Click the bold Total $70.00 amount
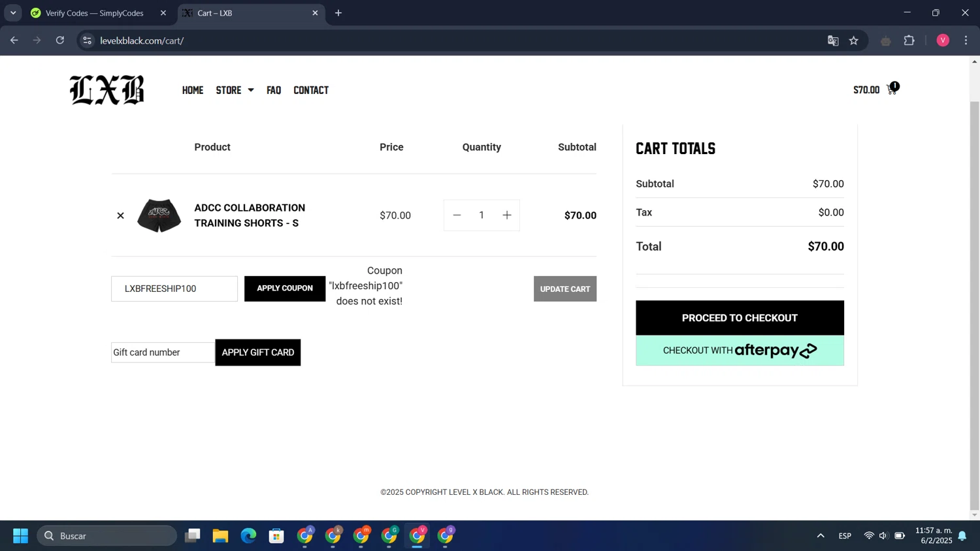This screenshot has width=980, height=551. coord(826,246)
